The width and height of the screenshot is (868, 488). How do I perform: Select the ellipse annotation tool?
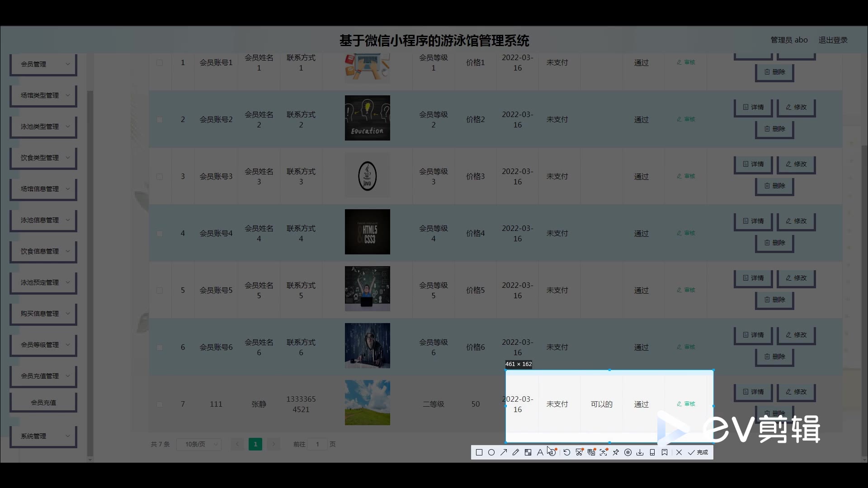(491, 452)
